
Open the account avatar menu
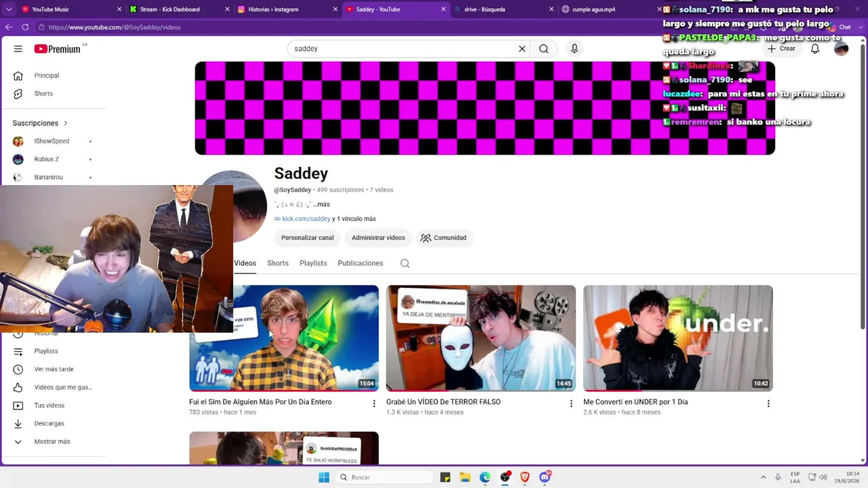click(x=841, y=49)
